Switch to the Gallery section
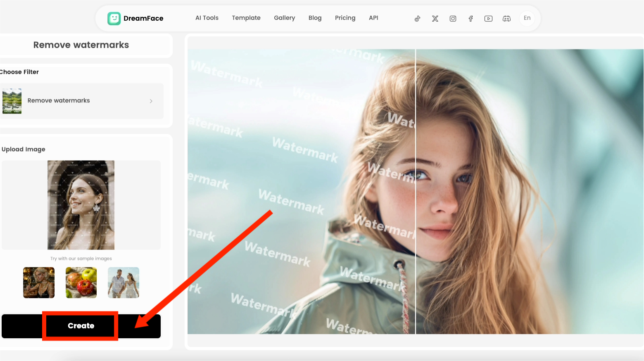Screen dimensions: 644x361 [284, 18]
